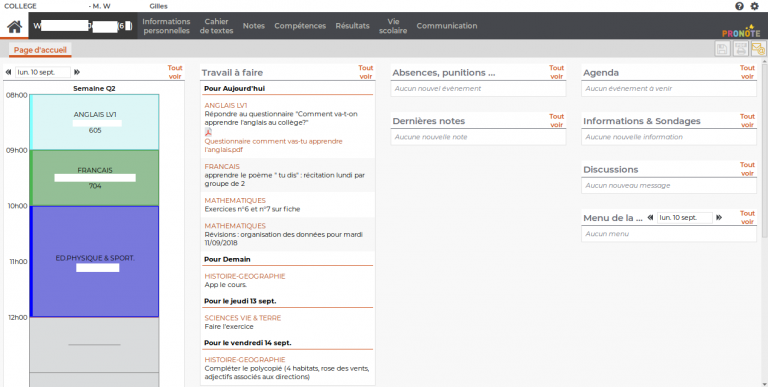Show previous day's menu
The height and width of the screenshot is (387, 768).
650,218
